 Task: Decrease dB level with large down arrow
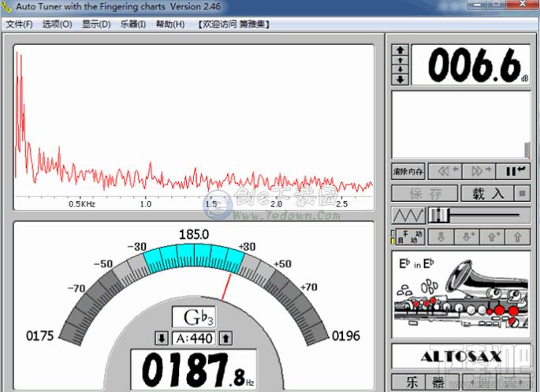(x=400, y=80)
